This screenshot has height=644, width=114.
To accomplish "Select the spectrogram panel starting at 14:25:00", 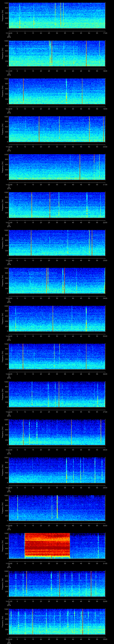I will 57,357.
